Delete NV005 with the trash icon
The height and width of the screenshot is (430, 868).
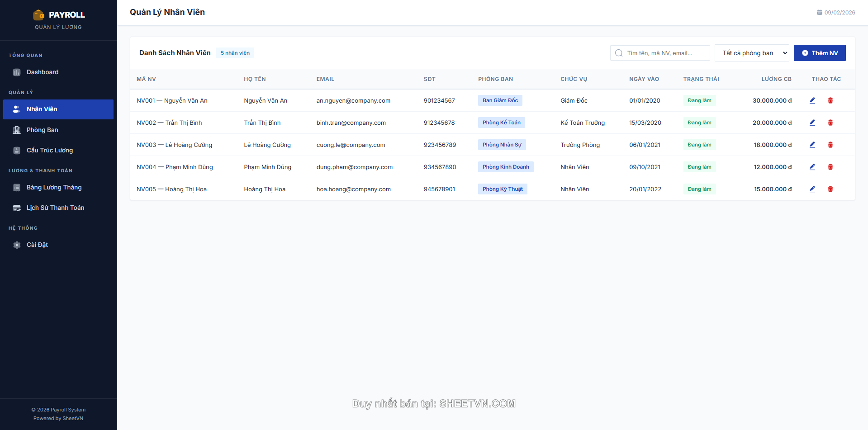point(830,189)
